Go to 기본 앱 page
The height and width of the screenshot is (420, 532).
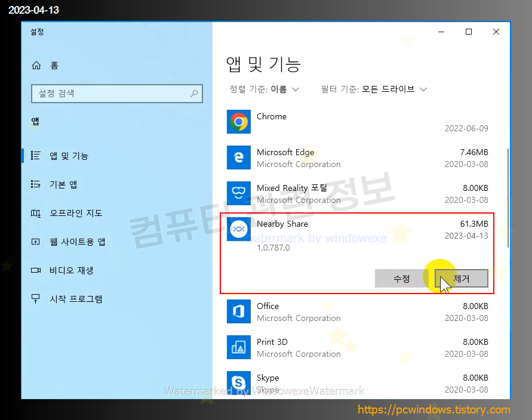63,184
